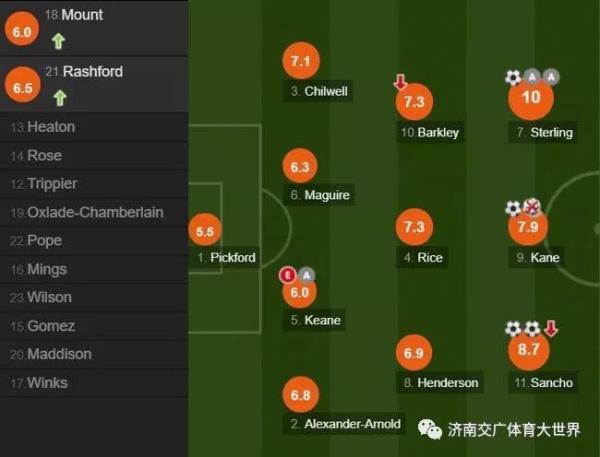Choose Winks from the substitutes list
Screen dimensions: 600x457
tap(47, 382)
